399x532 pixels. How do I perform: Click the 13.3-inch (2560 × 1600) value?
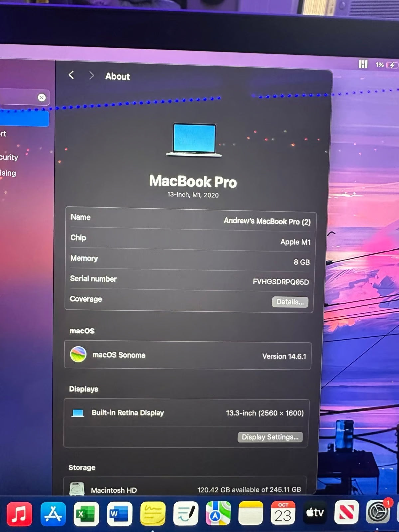(x=265, y=413)
